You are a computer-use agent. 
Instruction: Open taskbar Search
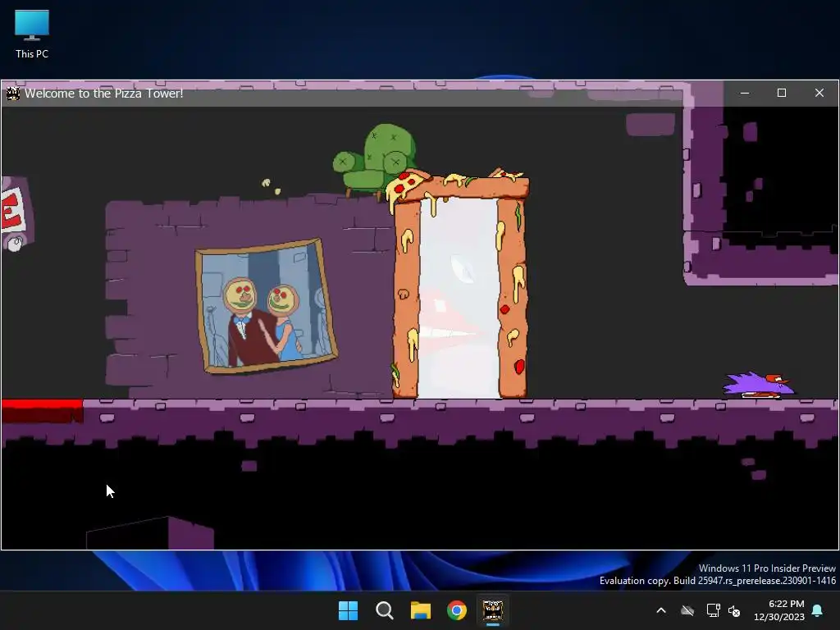384,610
